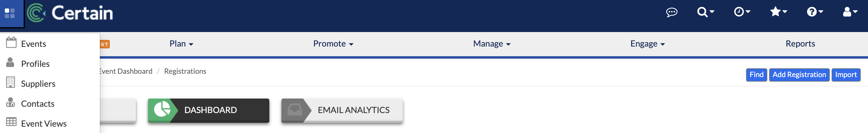This screenshot has width=868, height=133.
Task: Open the chat bubble icon
Action: click(x=671, y=12)
